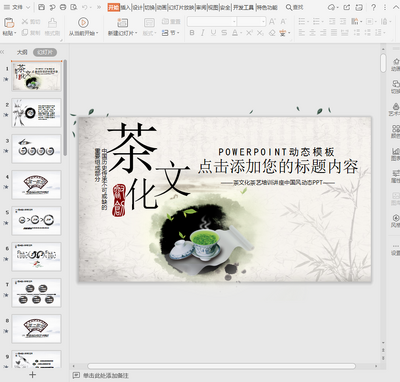
Task: Select slide 7 thumbnail
Action: pos(36,293)
